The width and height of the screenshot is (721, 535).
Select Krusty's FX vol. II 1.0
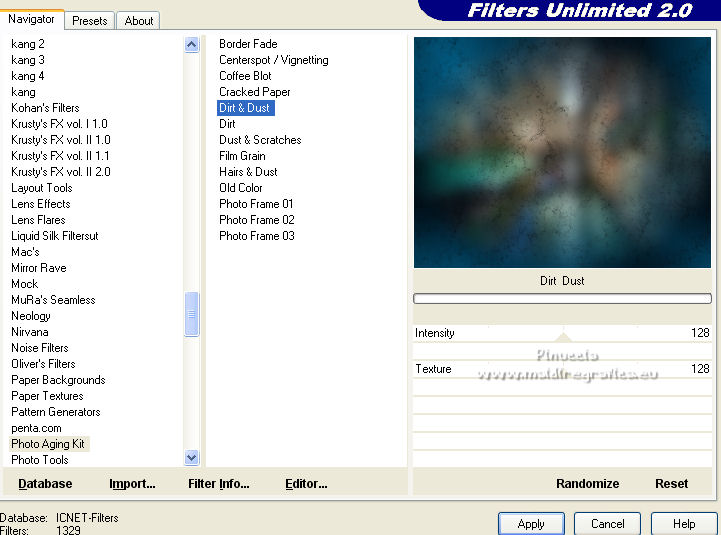pos(61,140)
